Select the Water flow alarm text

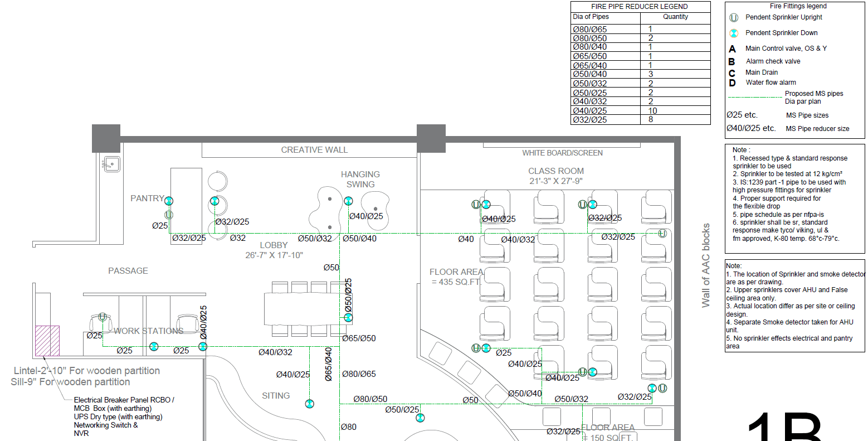click(x=771, y=83)
